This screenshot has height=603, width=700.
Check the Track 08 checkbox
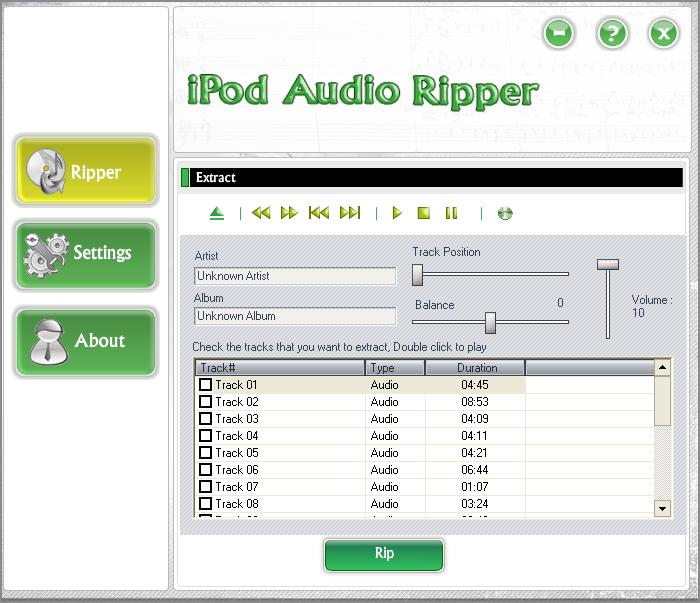(x=205, y=503)
